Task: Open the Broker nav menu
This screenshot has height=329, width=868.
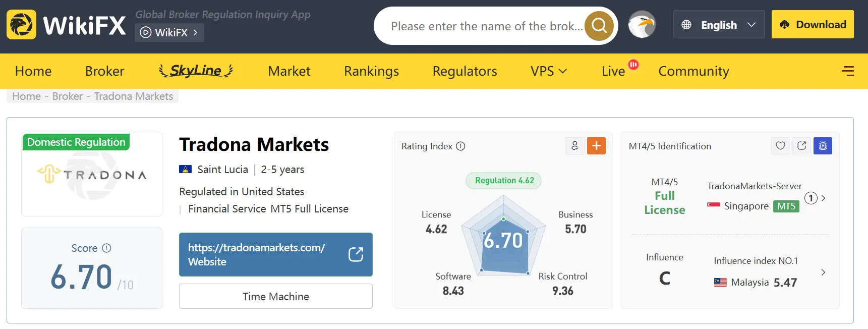Action: pos(104,71)
